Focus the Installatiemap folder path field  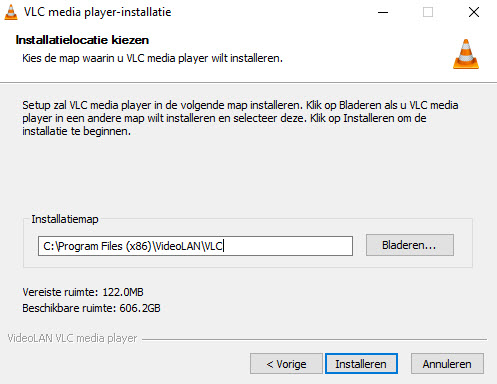point(195,246)
